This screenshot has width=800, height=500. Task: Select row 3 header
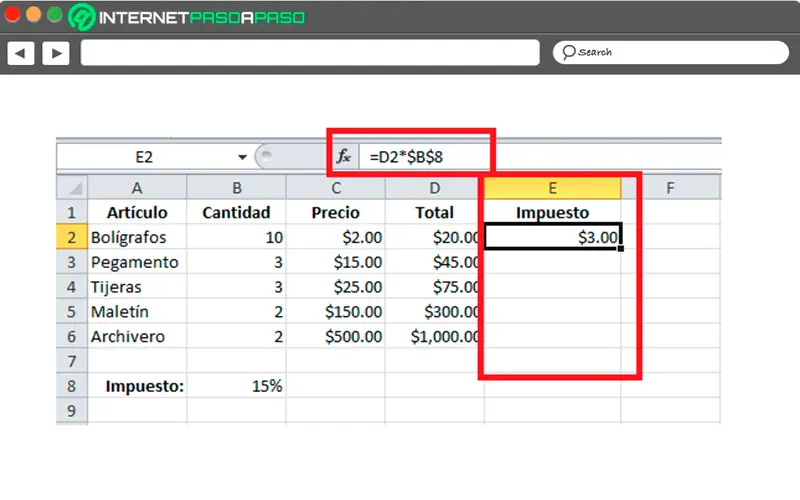[x=72, y=262]
